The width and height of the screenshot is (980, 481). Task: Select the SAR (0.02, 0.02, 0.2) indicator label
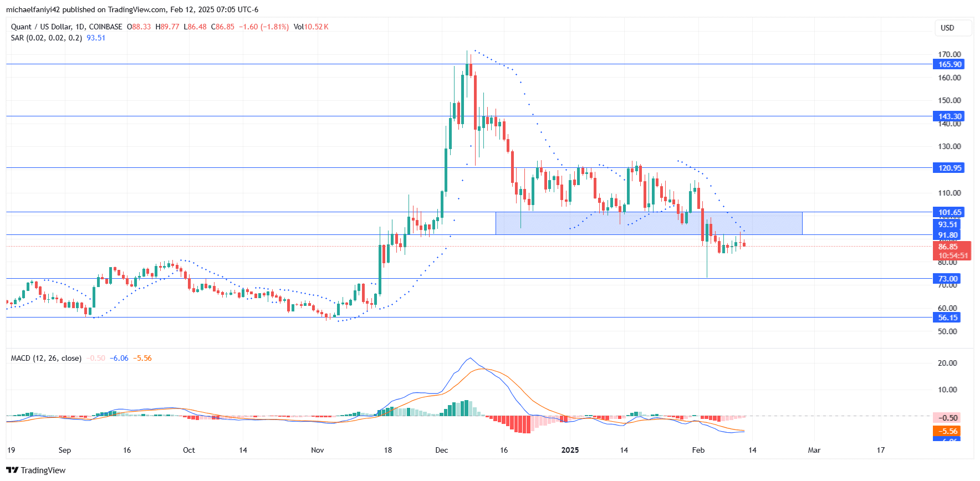click(x=47, y=38)
